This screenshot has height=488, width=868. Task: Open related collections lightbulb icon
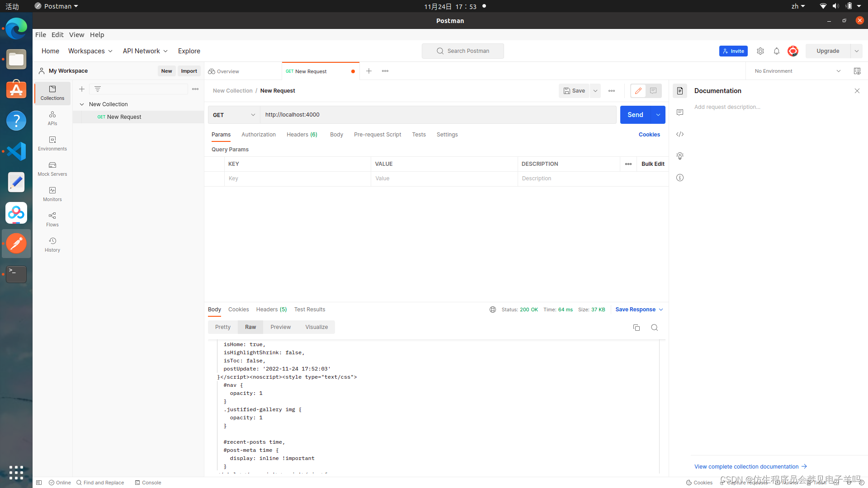point(680,156)
